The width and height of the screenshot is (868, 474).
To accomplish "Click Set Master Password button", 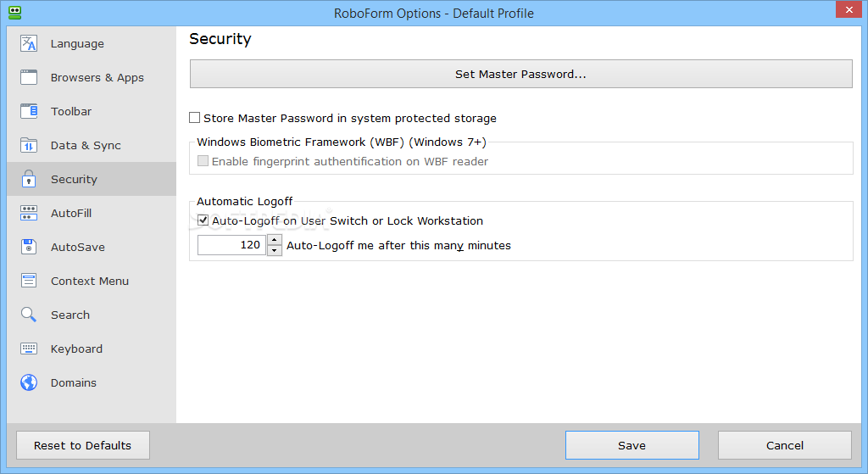I will [521, 75].
